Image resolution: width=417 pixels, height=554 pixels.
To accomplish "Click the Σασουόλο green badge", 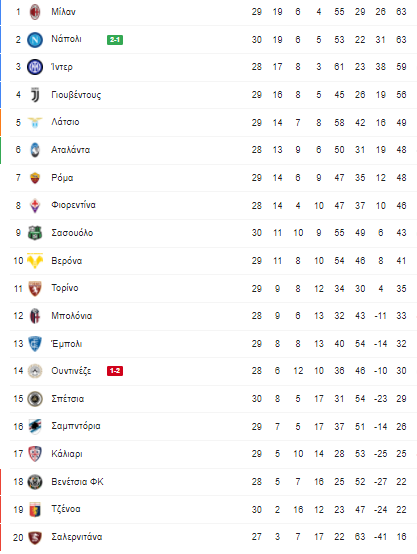I will coord(35,233).
